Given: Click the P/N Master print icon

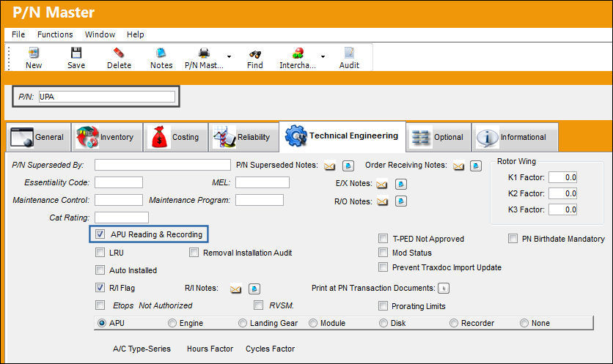Looking at the screenshot, I should click(204, 53).
